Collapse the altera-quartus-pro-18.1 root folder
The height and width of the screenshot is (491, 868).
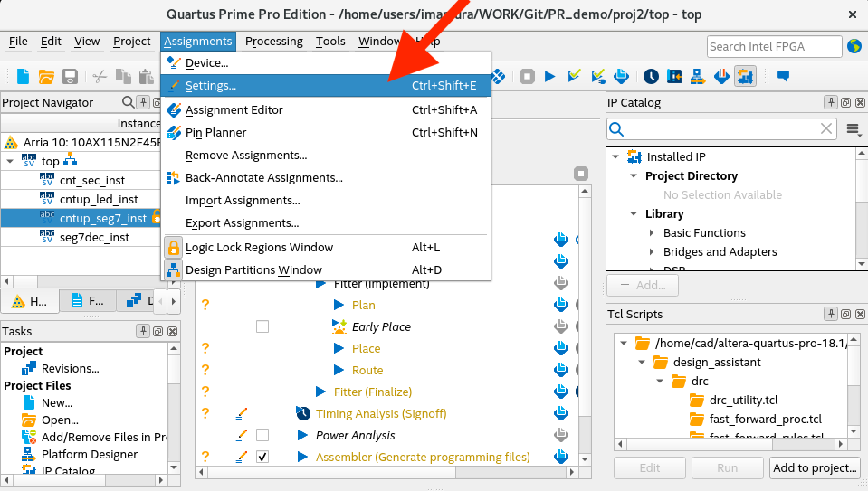(624, 344)
